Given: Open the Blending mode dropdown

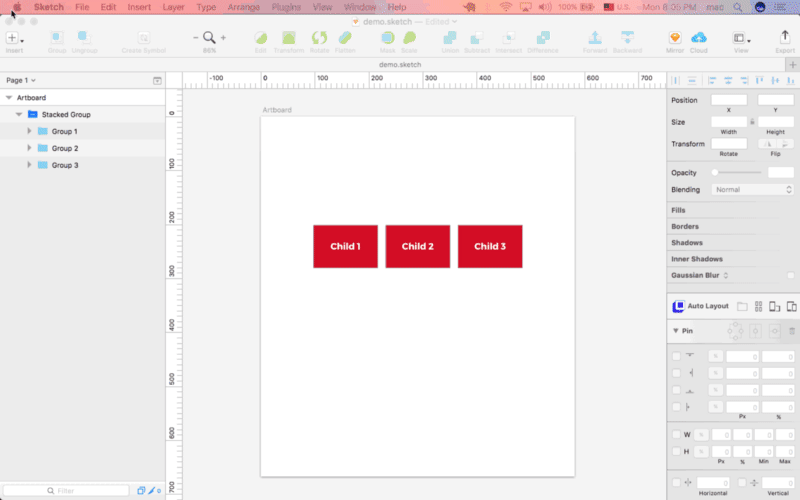Looking at the screenshot, I should pyautogui.click(x=753, y=189).
